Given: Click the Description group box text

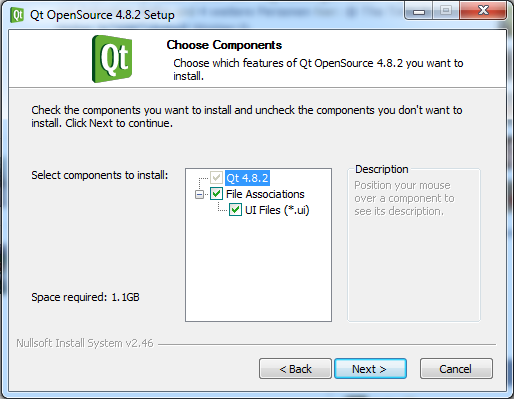Looking at the screenshot, I should coord(404,198).
